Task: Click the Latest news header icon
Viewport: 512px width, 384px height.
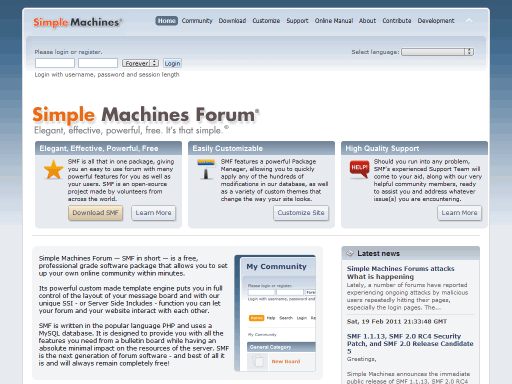Action: coord(350,253)
